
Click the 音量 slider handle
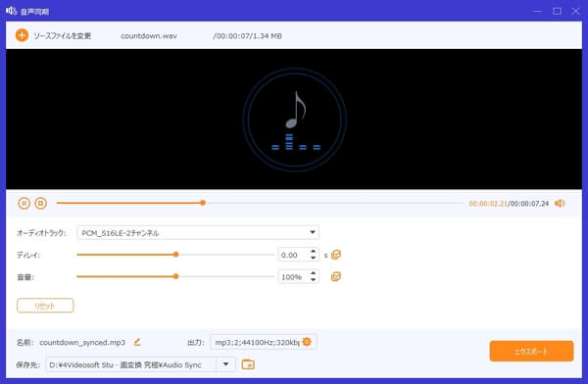click(175, 277)
